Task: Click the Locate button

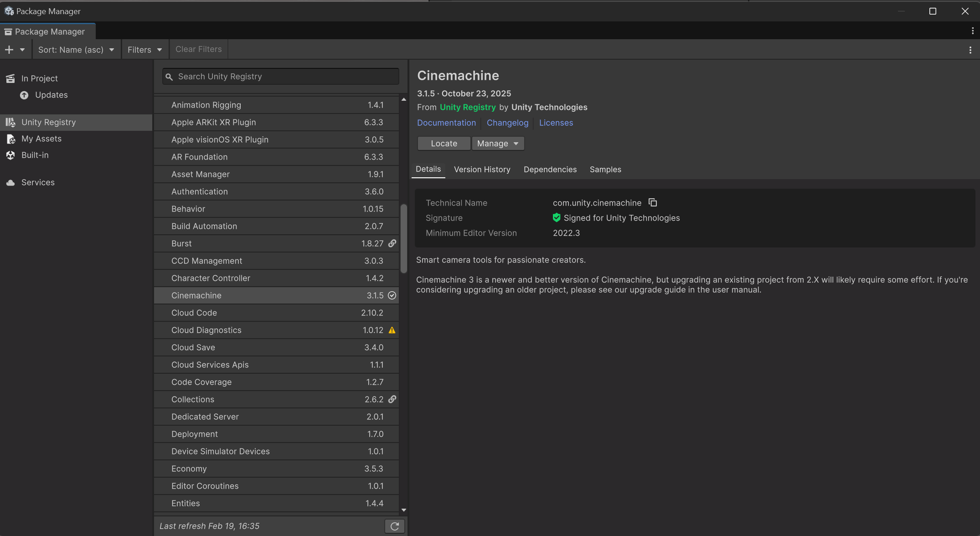Action: pyautogui.click(x=444, y=144)
